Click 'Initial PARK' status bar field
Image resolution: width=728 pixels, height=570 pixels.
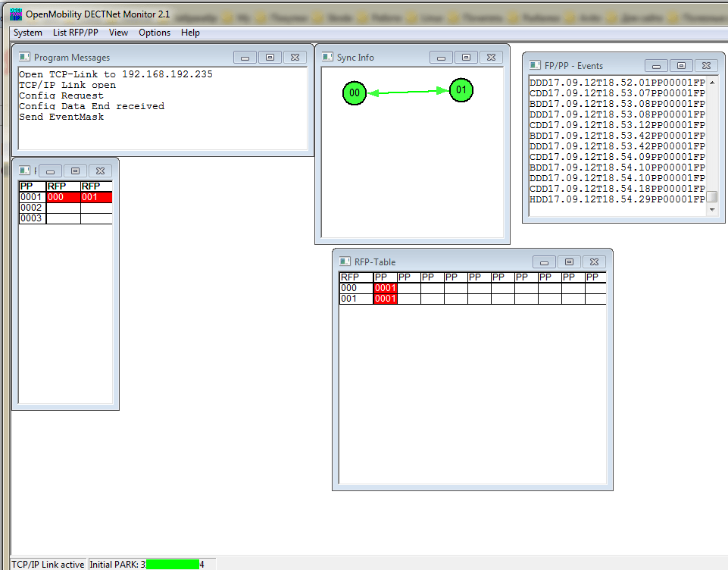pyautogui.click(x=152, y=565)
